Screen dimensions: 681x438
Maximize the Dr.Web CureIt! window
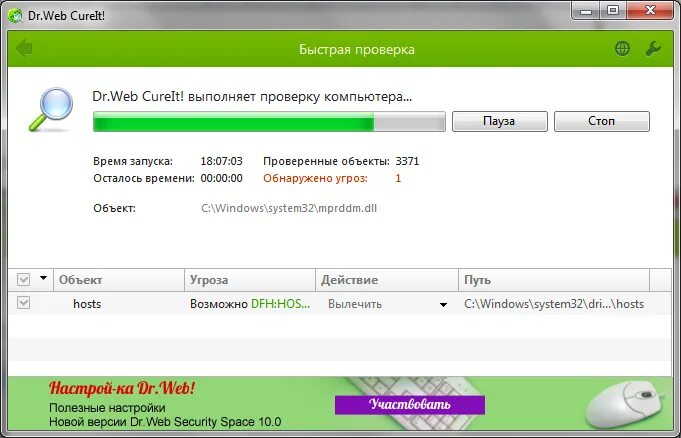coord(613,10)
